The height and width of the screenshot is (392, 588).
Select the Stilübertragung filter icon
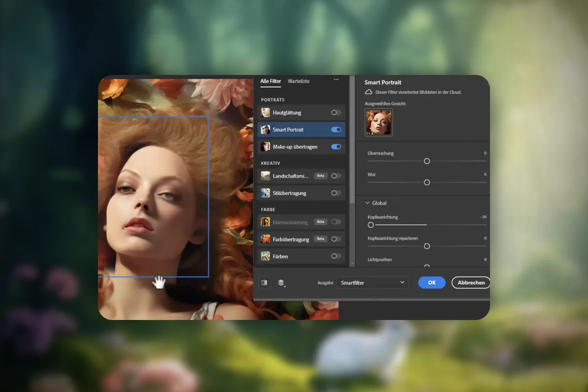tap(266, 193)
